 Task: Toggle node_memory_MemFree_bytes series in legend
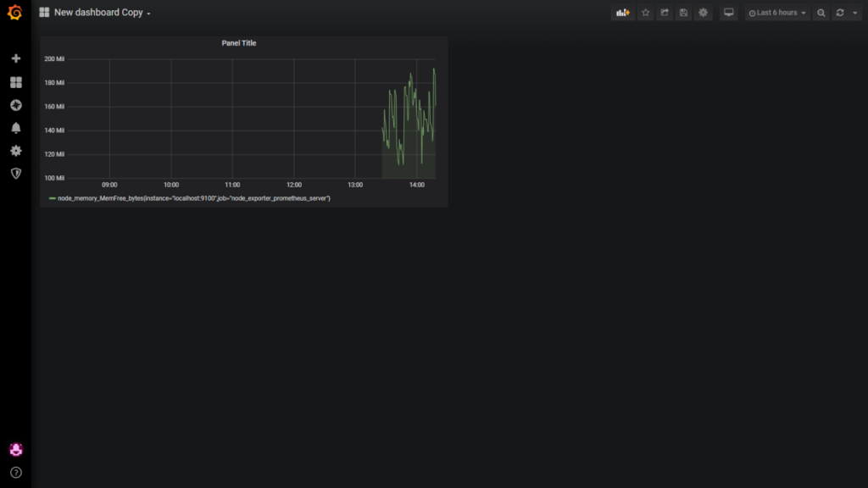193,198
